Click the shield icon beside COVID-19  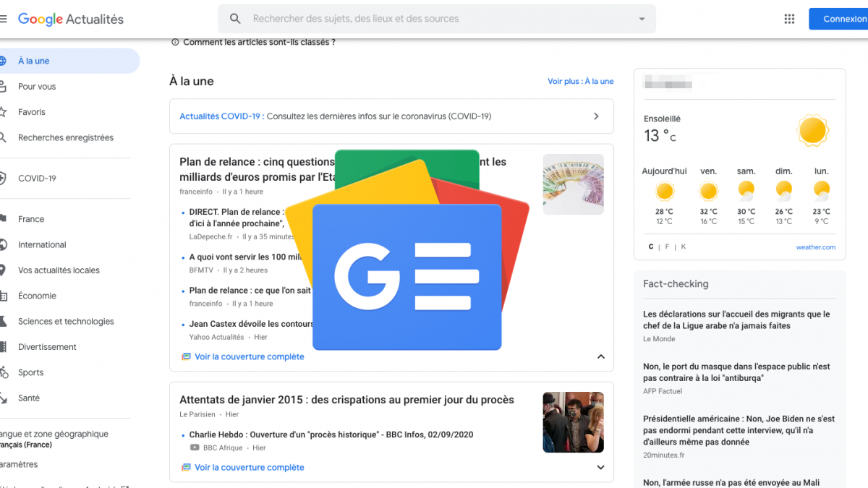3,179
